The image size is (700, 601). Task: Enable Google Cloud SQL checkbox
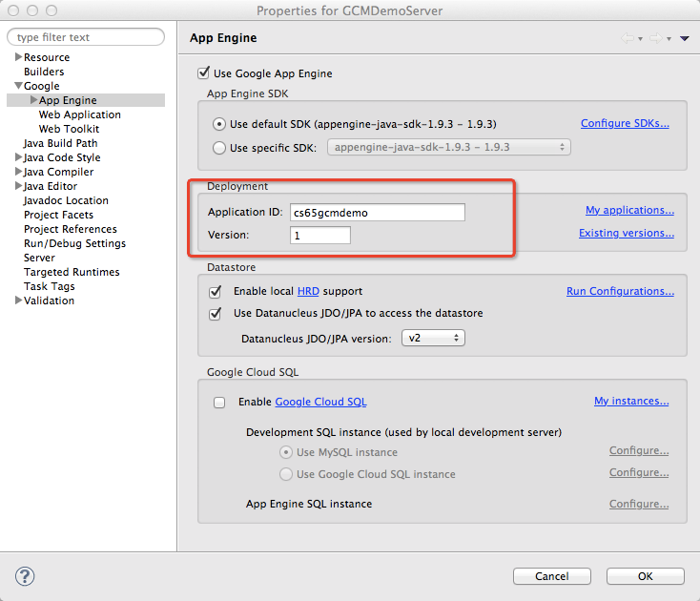pyautogui.click(x=219, y=403)
